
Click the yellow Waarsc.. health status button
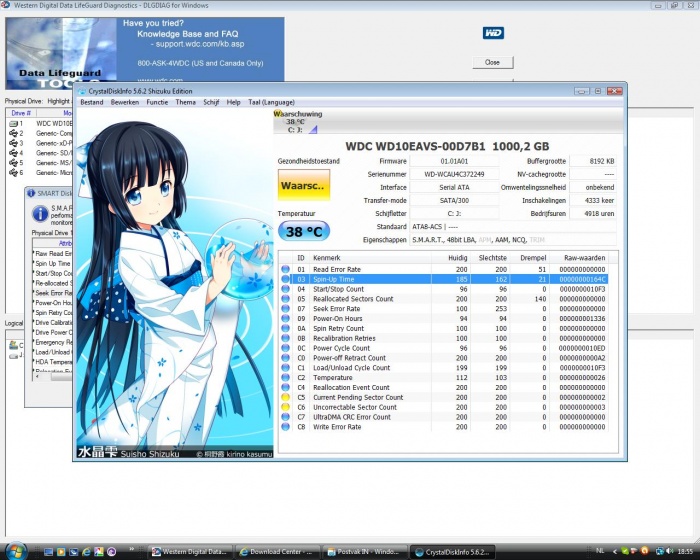pyautogui.click(x=304, y=185)
